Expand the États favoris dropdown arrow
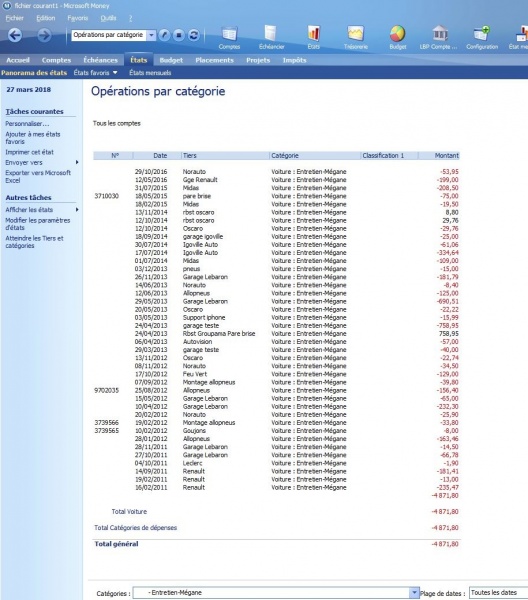 point(115,72)
